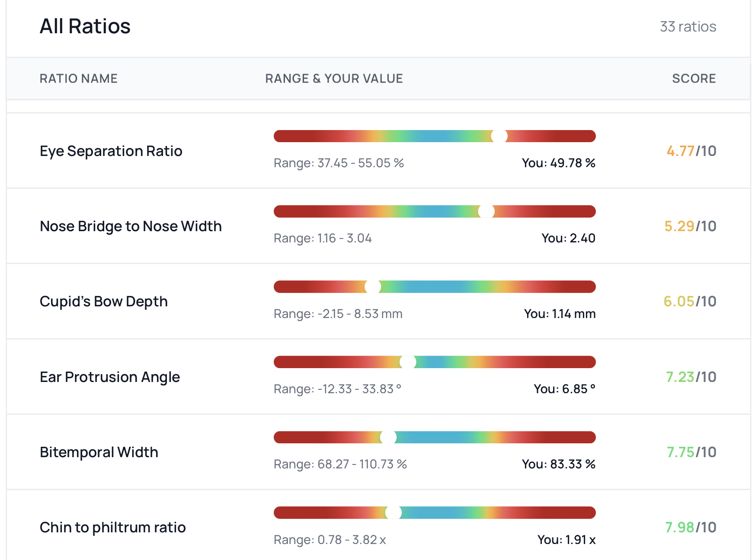This screenshot has height=560, width=755.
Task: Click the 7.98/10 score value
Action: click(690, 527)
